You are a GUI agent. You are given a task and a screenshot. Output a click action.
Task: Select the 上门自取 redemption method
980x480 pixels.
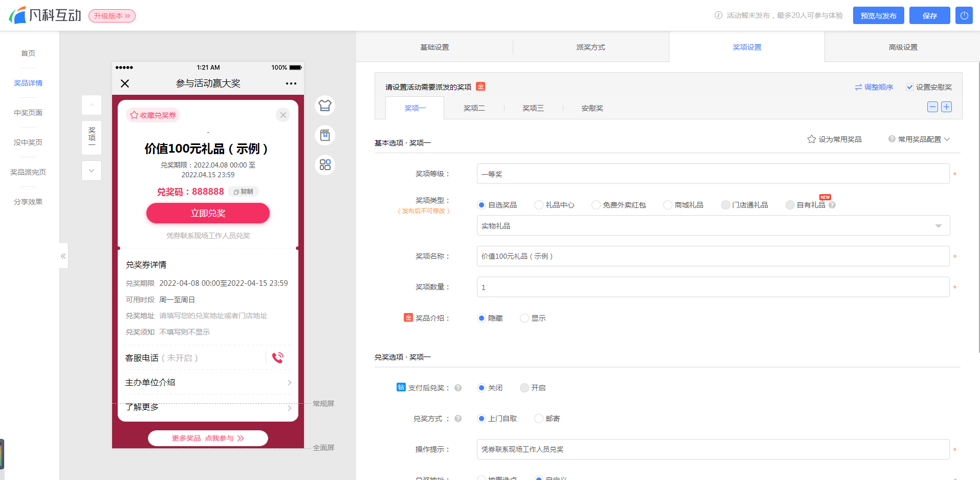481,419
